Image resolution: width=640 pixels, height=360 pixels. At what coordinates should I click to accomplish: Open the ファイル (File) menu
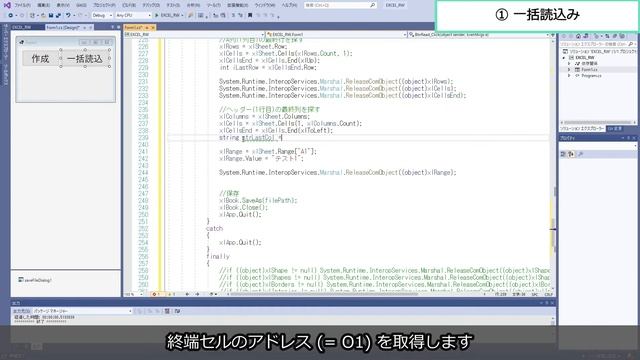pyautogui.click(x=22, y=5)
